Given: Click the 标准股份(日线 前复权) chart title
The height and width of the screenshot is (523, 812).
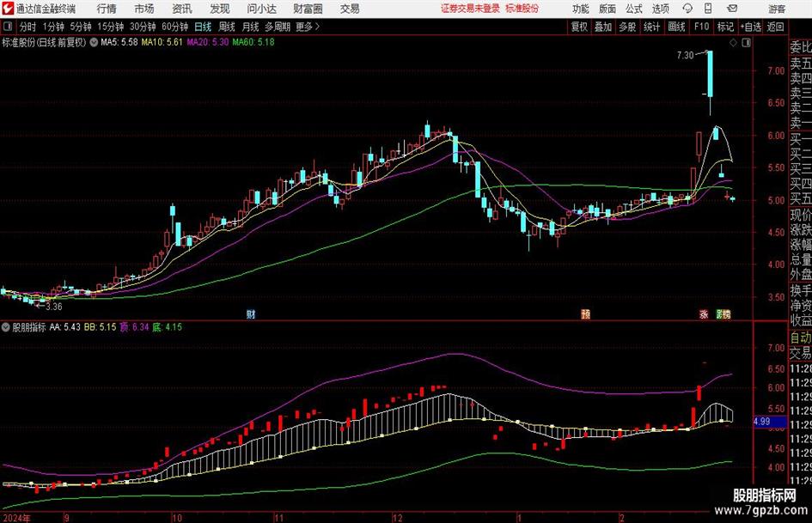Looking at the screenshot, I should [x=44, y=42].
